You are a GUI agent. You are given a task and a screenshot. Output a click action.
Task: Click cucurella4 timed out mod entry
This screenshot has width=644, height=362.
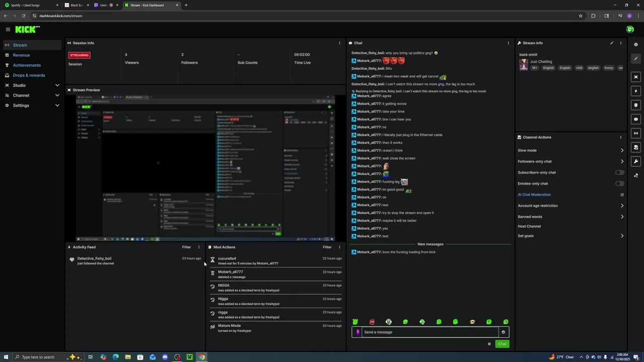[x=276, y=260]
